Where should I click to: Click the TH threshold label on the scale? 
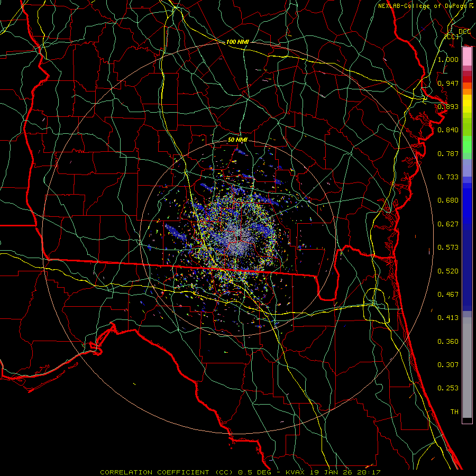point(454,412)
